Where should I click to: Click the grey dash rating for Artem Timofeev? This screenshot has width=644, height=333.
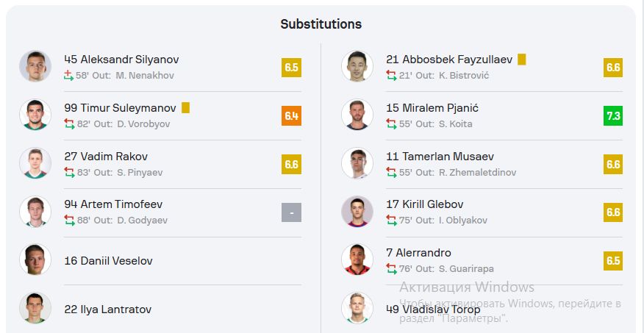292,212
